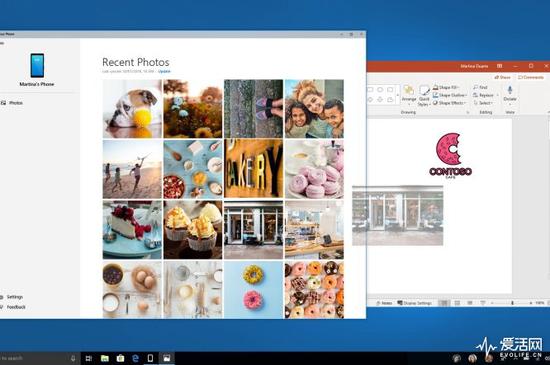
Task: Open the two donuts on blue photo
Action: [x=254, y=290]
